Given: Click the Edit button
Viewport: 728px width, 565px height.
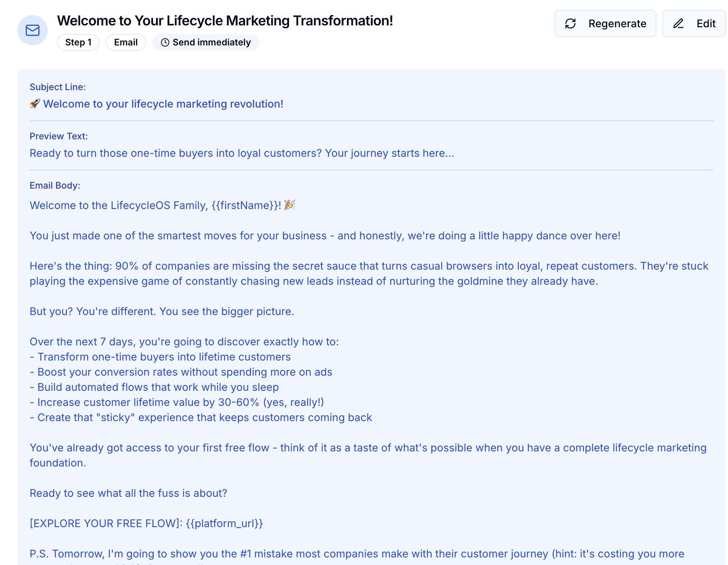Looking at the screenshot, I should tap(694, 23).
